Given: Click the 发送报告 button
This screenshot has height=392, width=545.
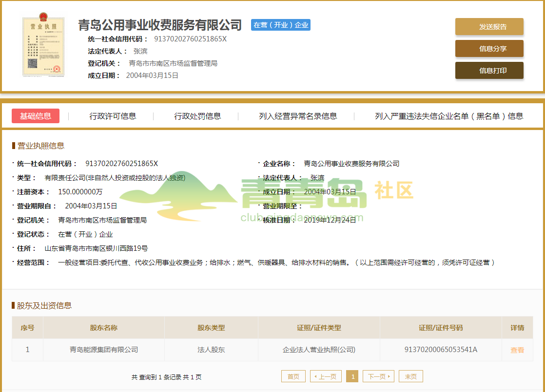Looking at the screenshot, I should (489, 27).
